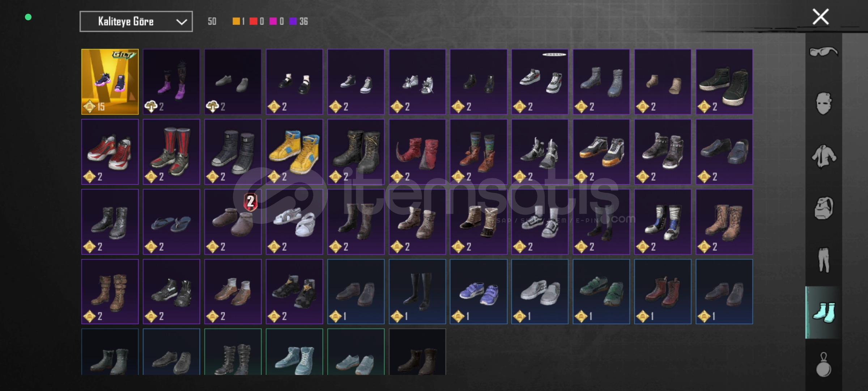Click the orange legendary quality counter

click(239, 21)
